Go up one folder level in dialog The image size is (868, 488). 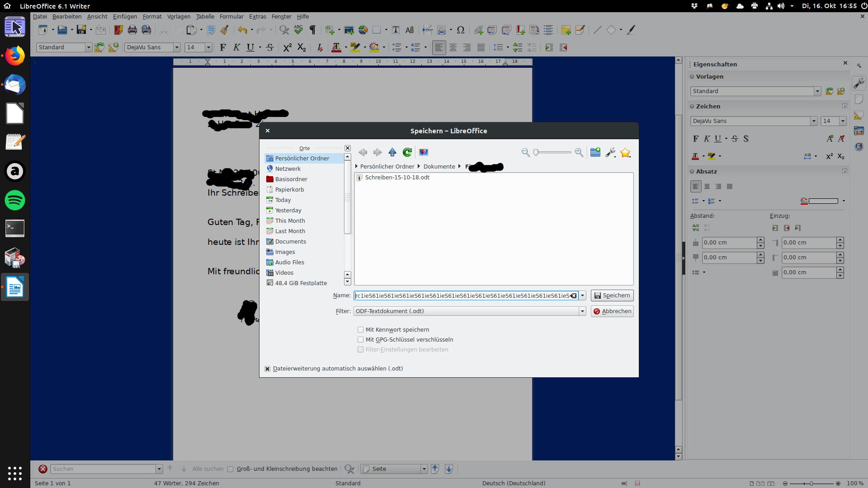point(392,153)
